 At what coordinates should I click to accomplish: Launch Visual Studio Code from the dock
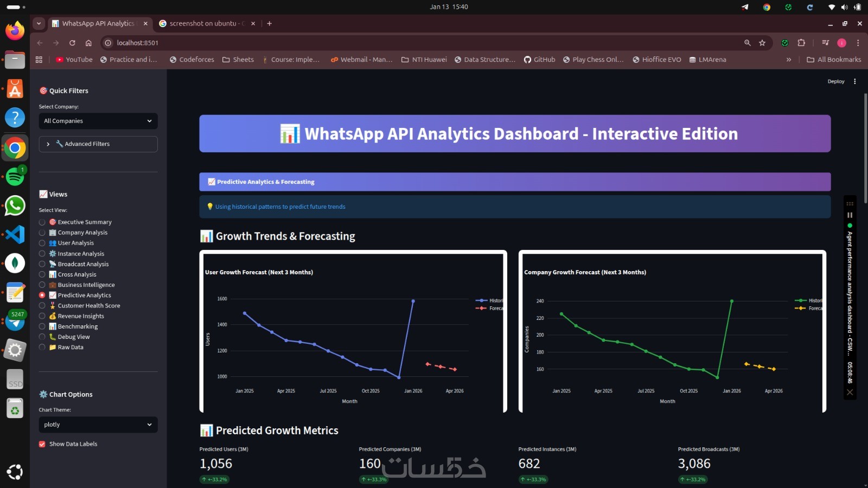[x=15, y=235]
